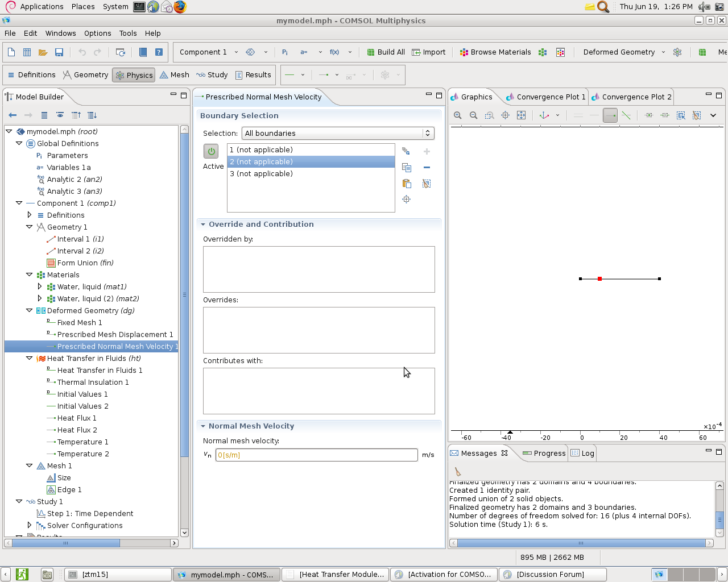
Task: Click the Mesh ribbon button
Action: coord(174,75)
